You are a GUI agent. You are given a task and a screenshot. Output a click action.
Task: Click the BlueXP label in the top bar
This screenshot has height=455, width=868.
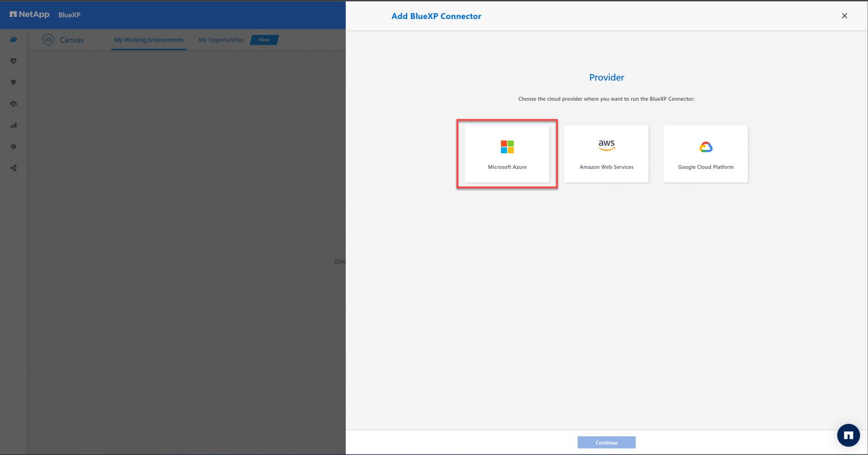coord(69,15)
